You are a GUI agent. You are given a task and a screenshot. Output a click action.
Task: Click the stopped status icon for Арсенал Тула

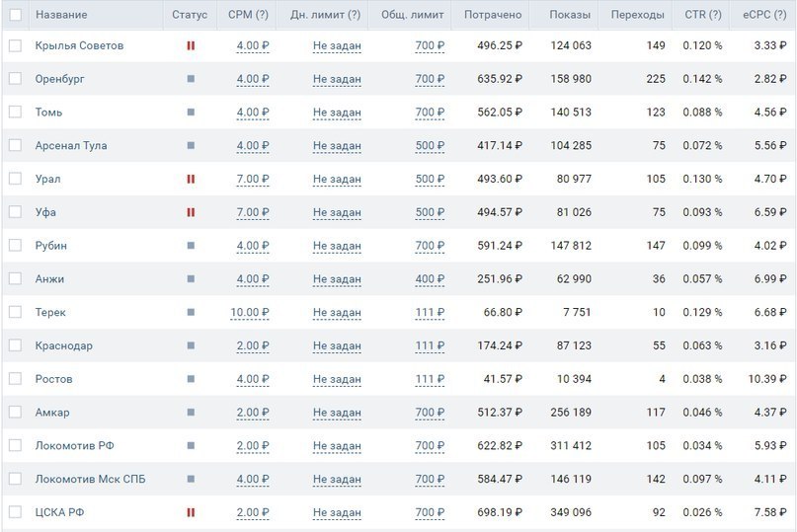coord(191,145)
